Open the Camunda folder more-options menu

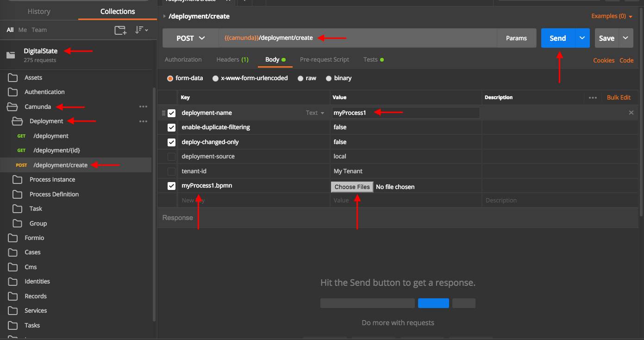143,107
